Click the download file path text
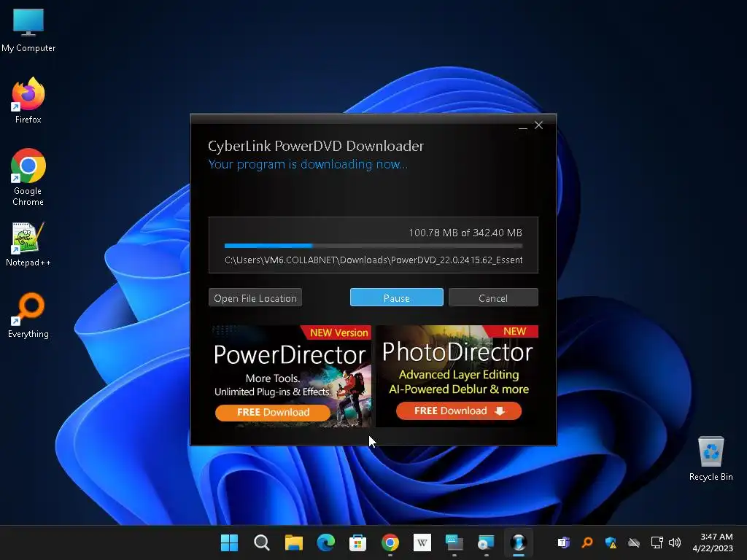This screenshot has width=747, height=560. [373, 260]
